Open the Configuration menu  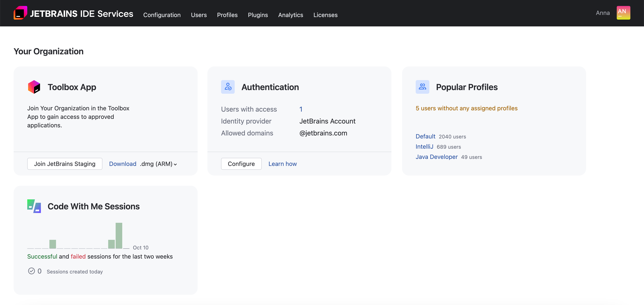162,15
